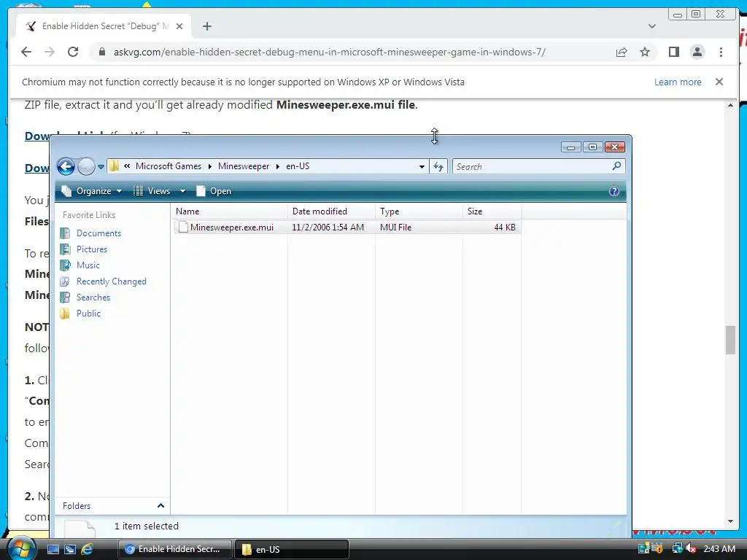Click Learn more in the infobar
The image size is (747, 560).
678,82
